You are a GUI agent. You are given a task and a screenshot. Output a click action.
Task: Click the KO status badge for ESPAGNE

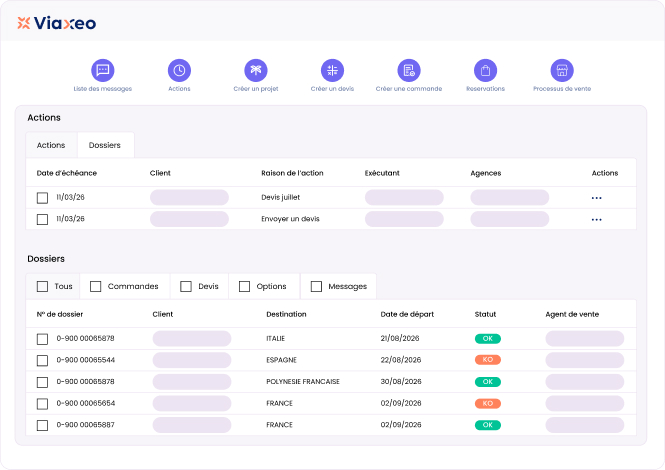click(x=488, y=360)
